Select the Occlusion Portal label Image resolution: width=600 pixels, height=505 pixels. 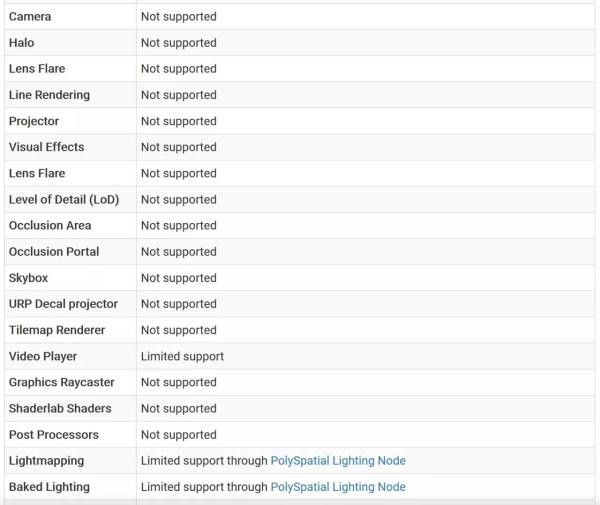coord(54,252)
